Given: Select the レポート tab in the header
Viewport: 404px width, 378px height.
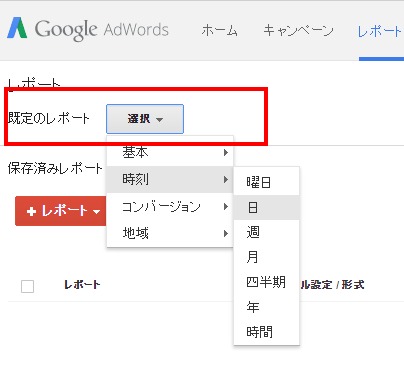Looking at the screenshot, I should tap(380, 32).
